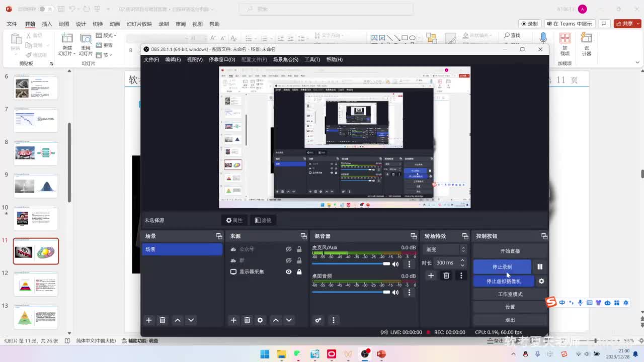Adjust 麦克风/Aux volume slider
644x362 pixels.
[351, 263]
